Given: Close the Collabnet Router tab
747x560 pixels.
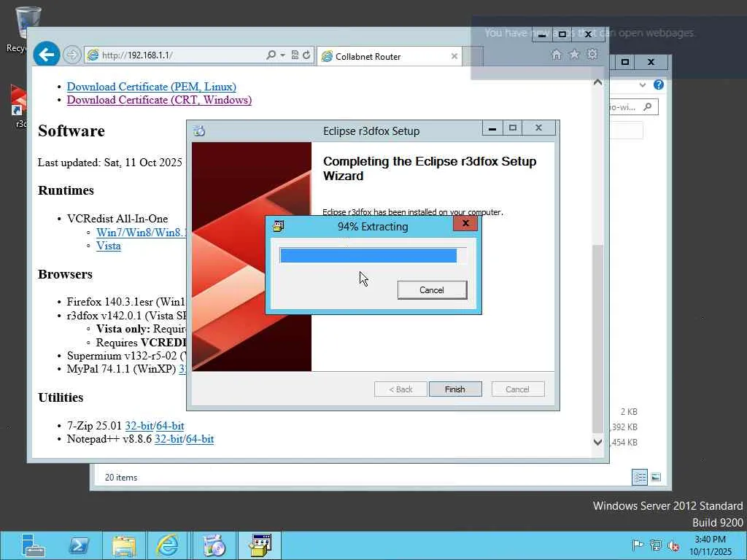Looking at the screenshot, I should click(454, 56).
